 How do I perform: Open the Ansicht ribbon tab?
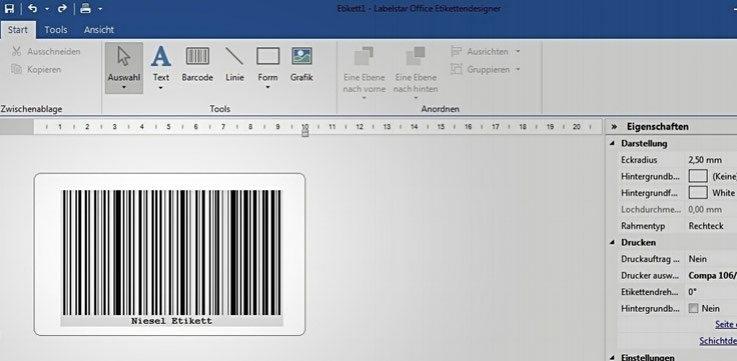(99, 30)
